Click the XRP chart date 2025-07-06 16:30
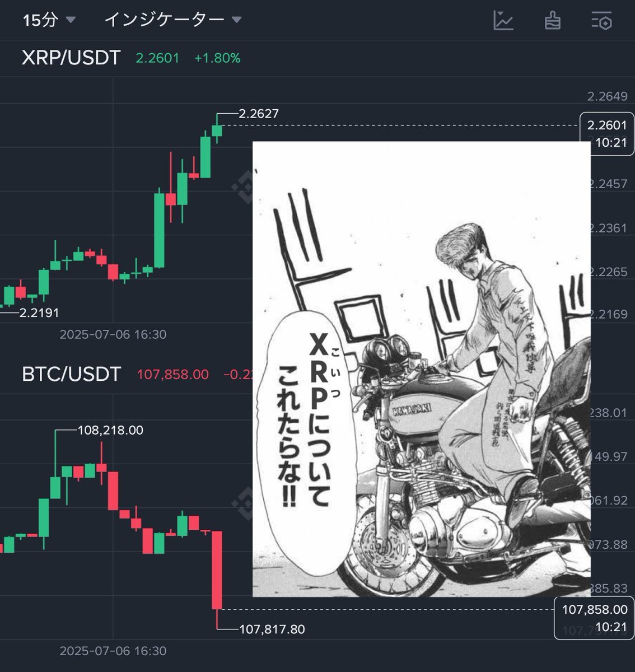 click(x=113, y=335)
